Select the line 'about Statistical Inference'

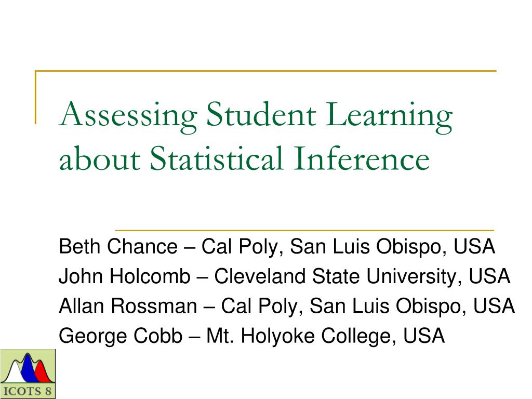tap(244, 158)
